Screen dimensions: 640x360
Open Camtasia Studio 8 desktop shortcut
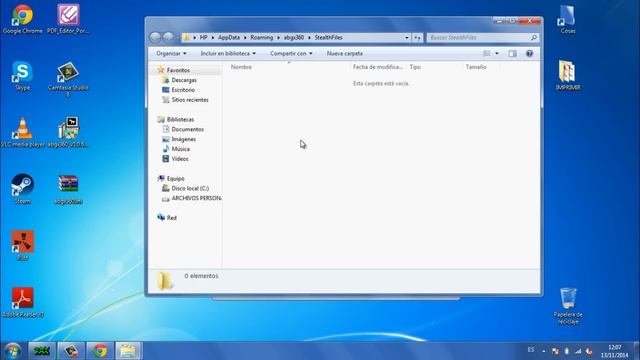point(68,78)
